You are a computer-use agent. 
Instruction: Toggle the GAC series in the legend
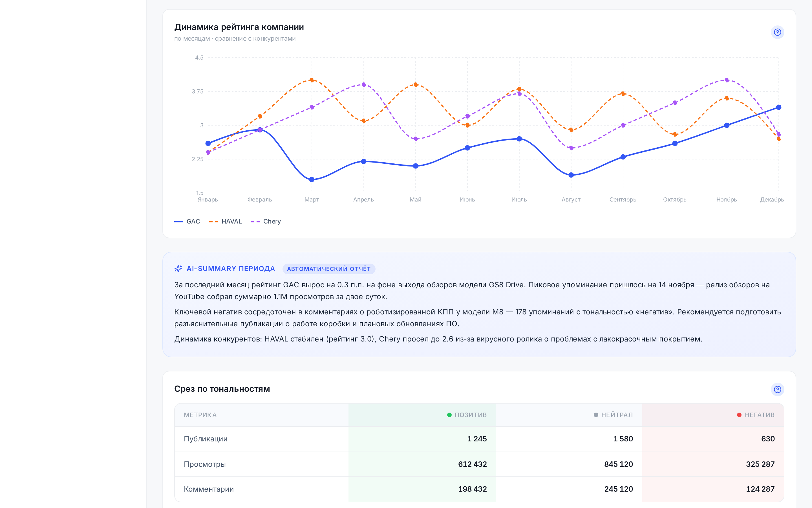click(x=187, y=222)
